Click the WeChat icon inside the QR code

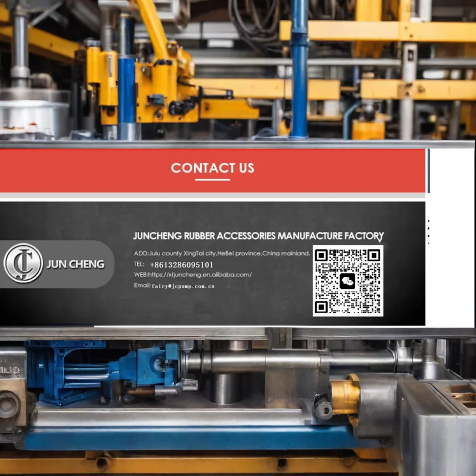pyautogui.click(x=347, y=281)
